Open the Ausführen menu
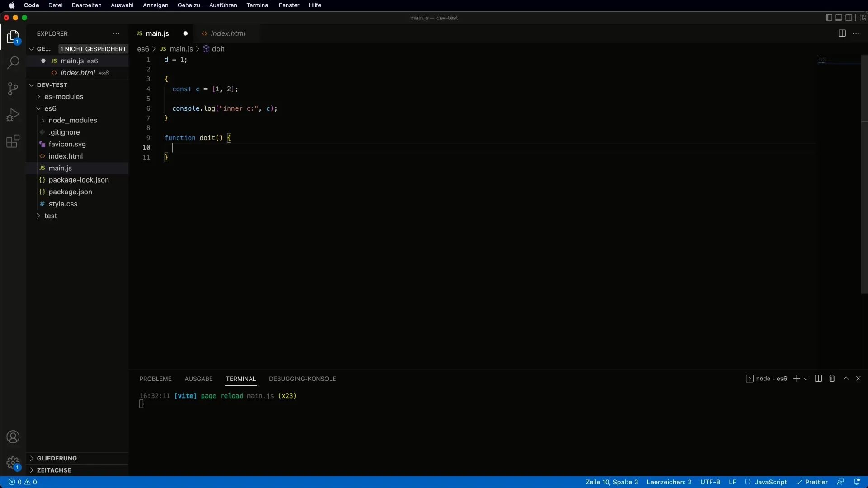This screenshot has height=488, width=868. (223, 5)
